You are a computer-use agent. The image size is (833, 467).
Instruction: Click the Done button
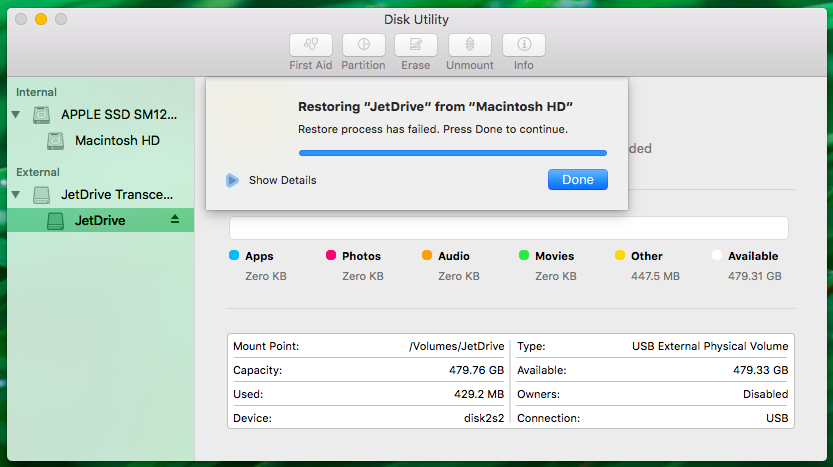pyautogui.click(x=577, y=180)
